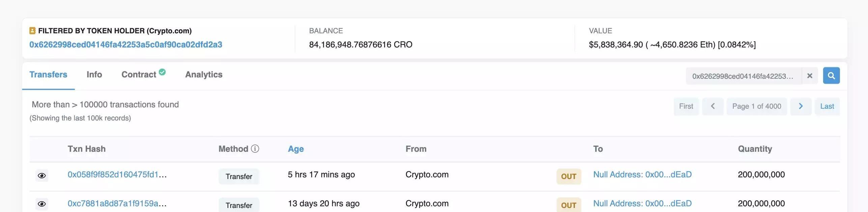Image resolution: width=868 pixels, height=212 pixels.
Task: Click the Age column header
Action: coord(296,149)
